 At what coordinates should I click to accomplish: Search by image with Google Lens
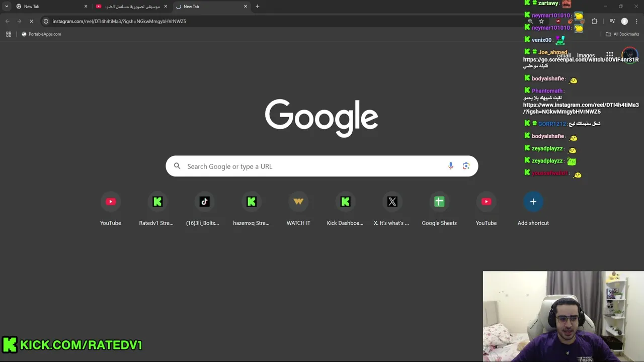[x=466, y=166]
